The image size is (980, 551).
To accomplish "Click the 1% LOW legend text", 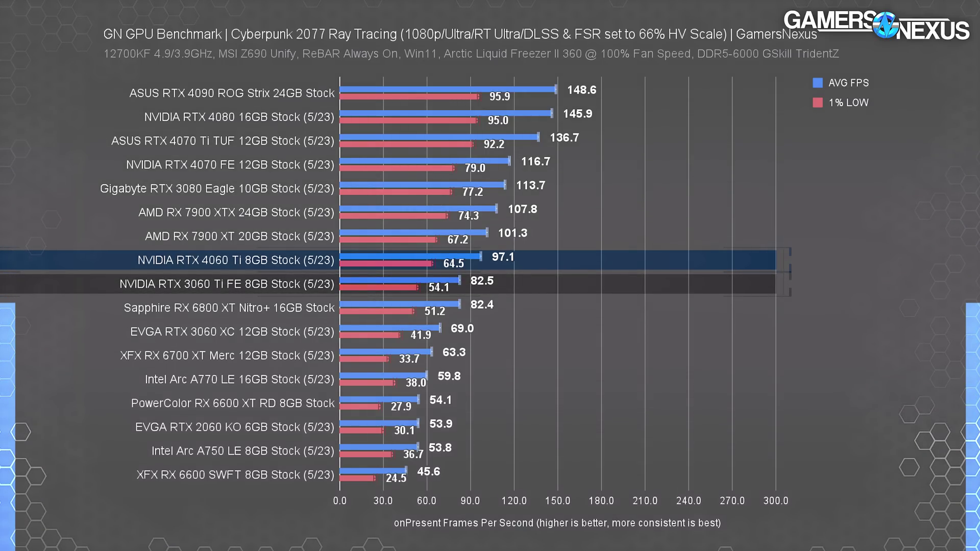I will (848, 103).
